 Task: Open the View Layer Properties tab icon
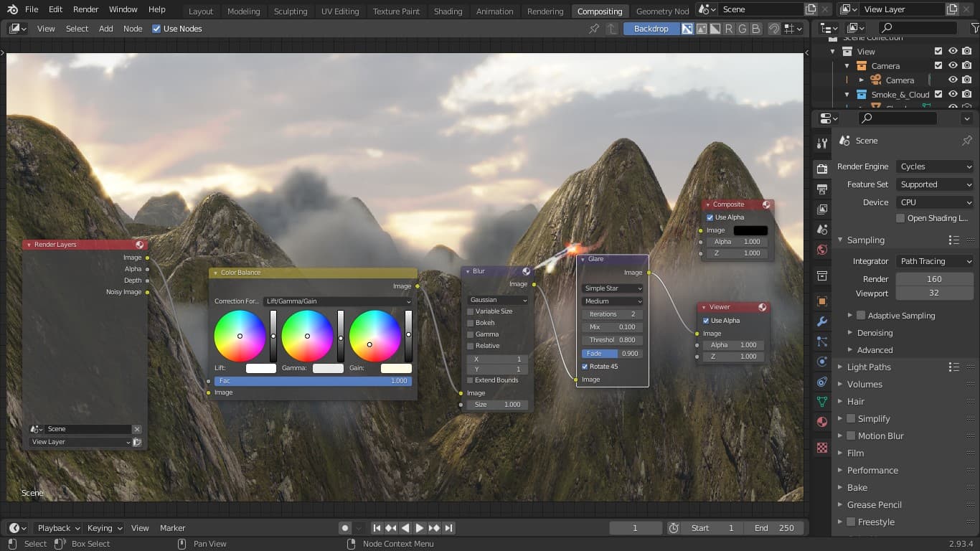pos(822,209)
